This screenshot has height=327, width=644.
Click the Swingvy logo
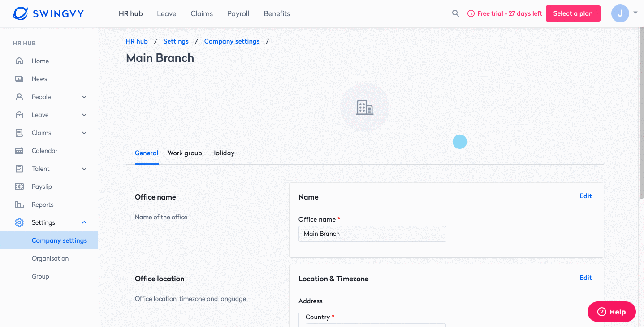(48, 13)
